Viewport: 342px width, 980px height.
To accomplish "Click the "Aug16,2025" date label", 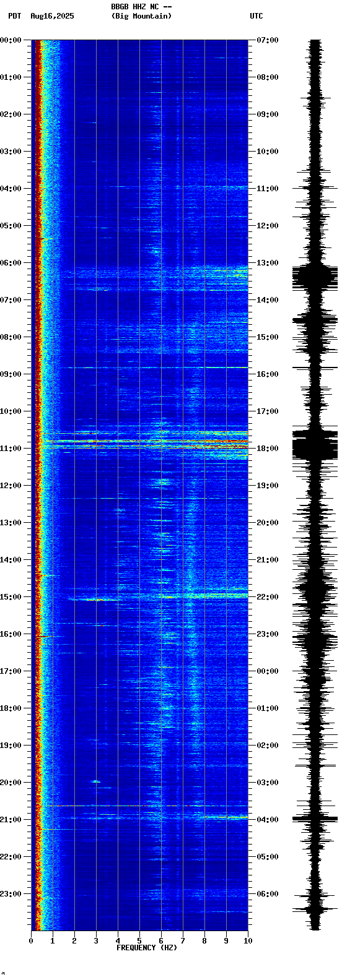I will click(52, 16).
